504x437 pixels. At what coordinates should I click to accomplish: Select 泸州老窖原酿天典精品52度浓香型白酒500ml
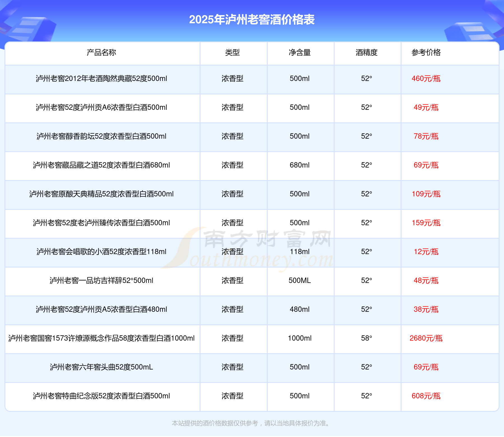tap(101, 194)
